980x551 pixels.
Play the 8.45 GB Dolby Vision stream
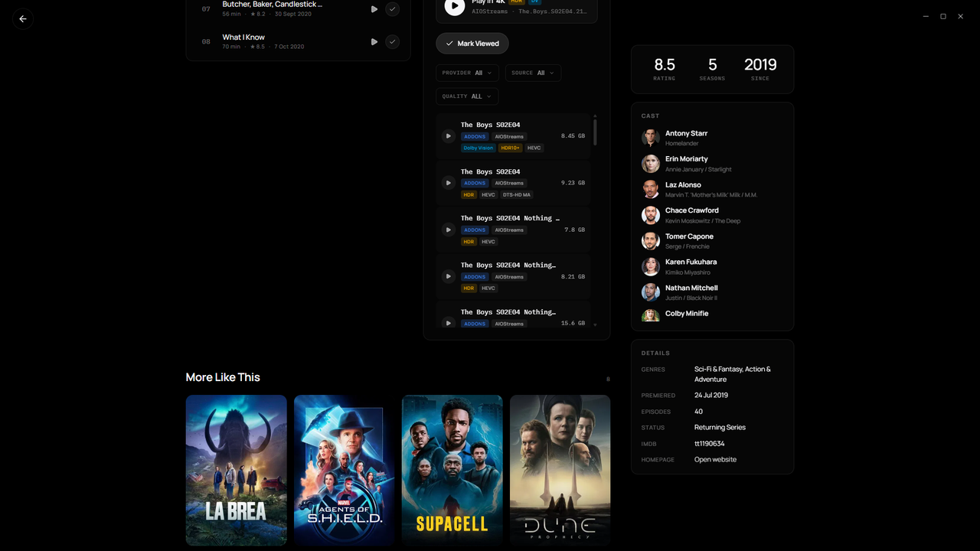tap(449, 136)
